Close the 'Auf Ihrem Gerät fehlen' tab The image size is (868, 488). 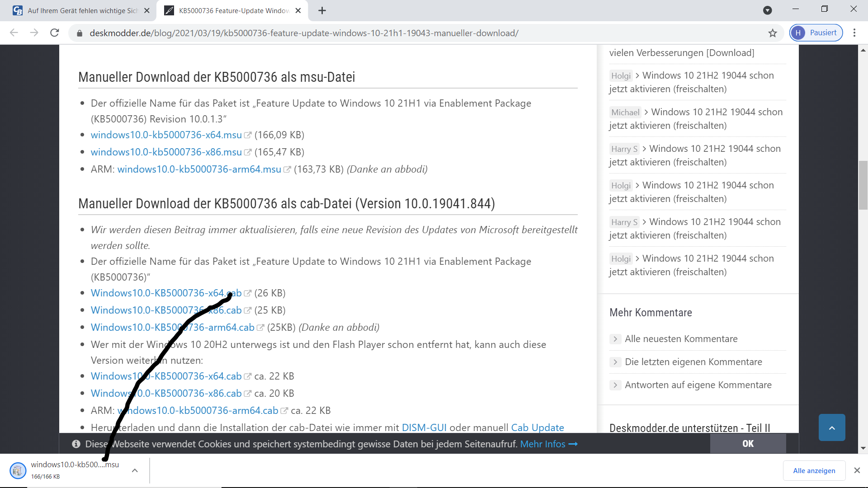pyautogui.click(x=146, y=10)
